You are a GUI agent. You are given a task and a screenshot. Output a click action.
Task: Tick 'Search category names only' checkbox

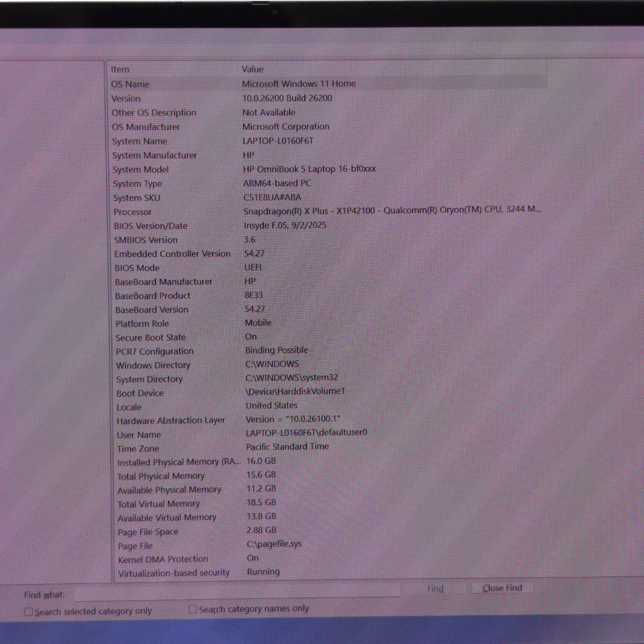(x=193, y=609)
